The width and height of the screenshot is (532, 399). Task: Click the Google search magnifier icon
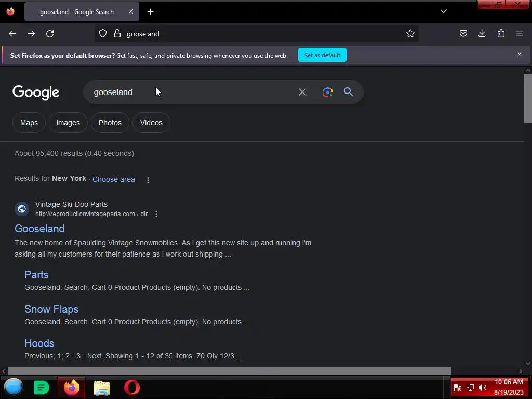tap(348, 92)
